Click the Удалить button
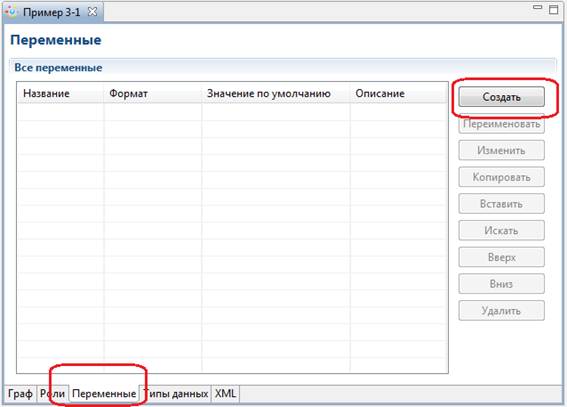Screen dimensions: 567x407 click(502, 311)
